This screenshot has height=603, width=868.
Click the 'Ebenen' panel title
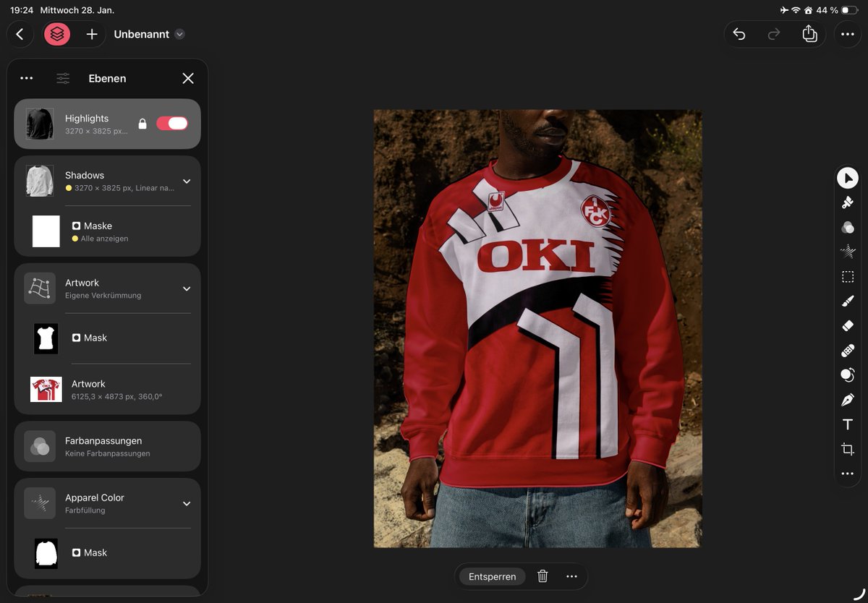coord(107,78)
